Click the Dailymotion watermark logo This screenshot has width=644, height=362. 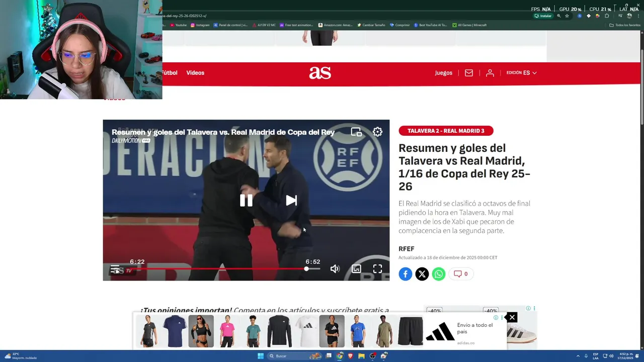131,141
